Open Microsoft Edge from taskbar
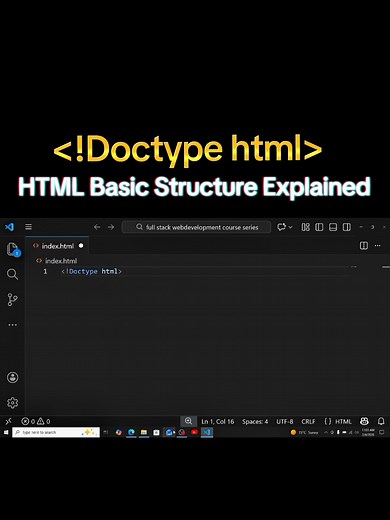Screen dimensions: 390x520 point(131,432)
